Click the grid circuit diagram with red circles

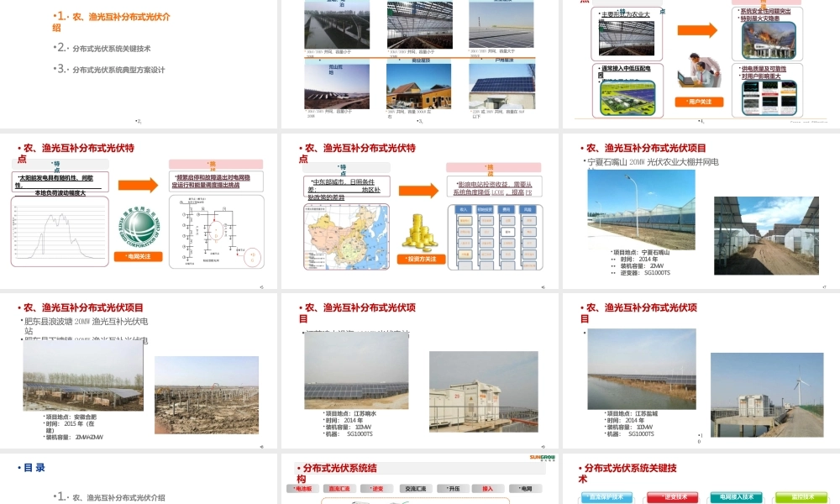(x=217, y=231)
